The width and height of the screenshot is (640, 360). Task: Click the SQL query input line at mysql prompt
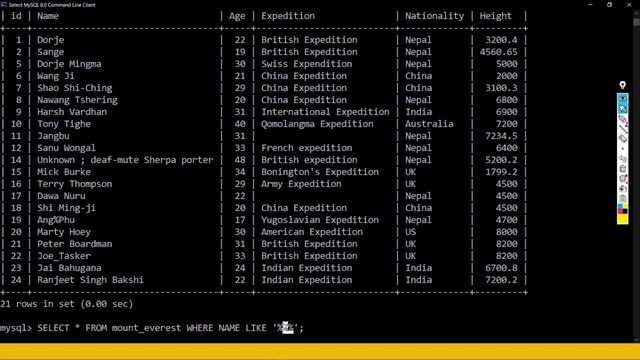tap(152, 328)
